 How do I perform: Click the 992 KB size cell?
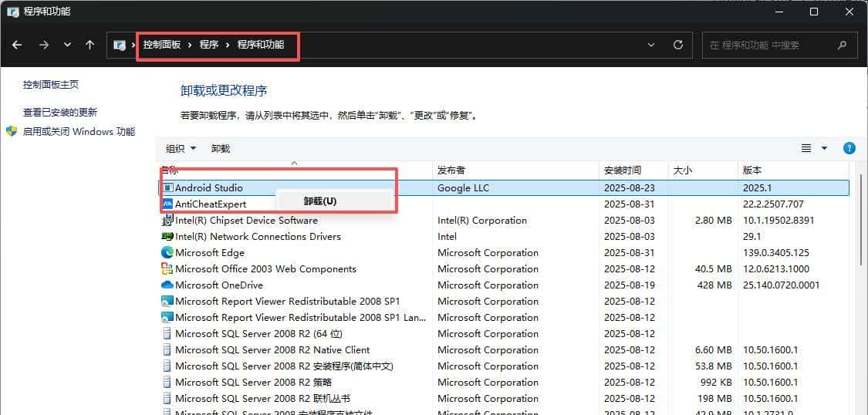click(714, 383)
